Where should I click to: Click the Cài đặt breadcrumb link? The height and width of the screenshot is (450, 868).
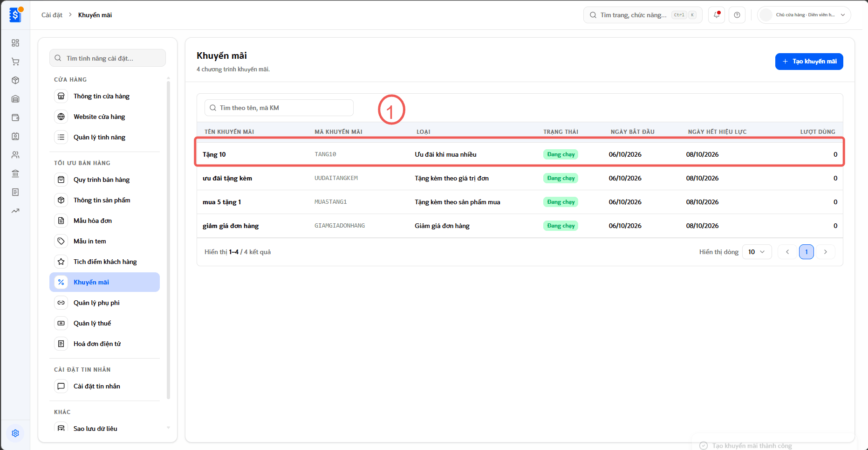pos(52,15)
